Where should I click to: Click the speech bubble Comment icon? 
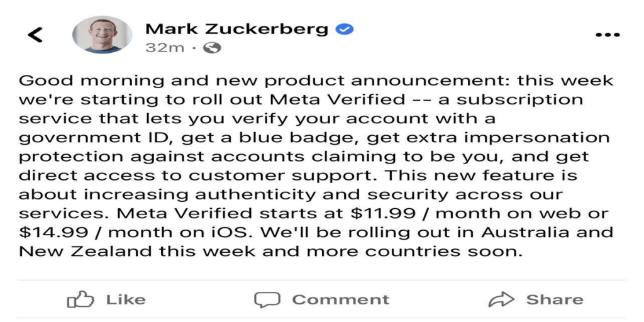pos(267,300)
